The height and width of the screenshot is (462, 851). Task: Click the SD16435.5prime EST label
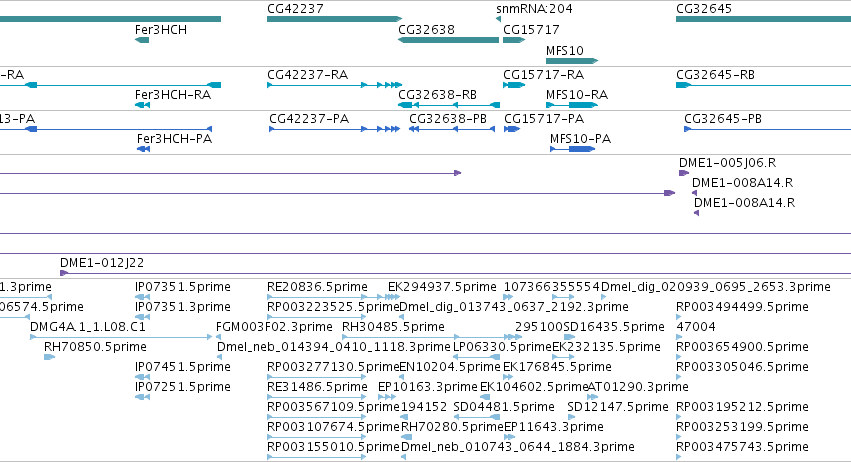[x=613, y=327]
